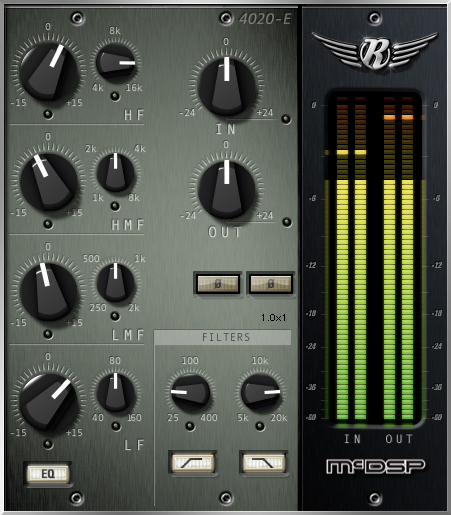Click the LED beside OUT knob

[x=287, y=222]
